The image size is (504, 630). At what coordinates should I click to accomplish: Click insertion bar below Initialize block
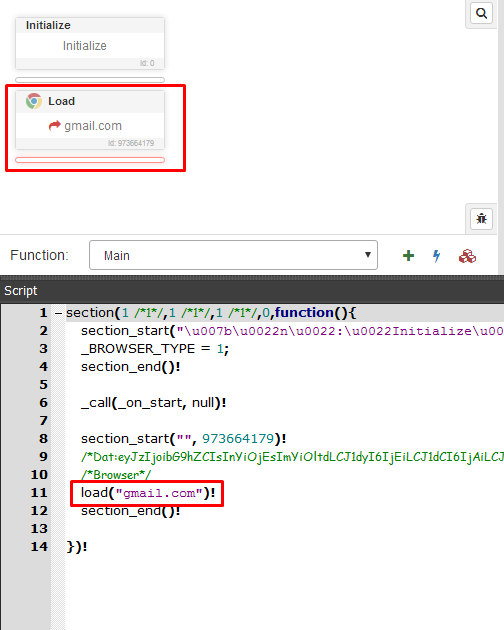click(90, 80)
